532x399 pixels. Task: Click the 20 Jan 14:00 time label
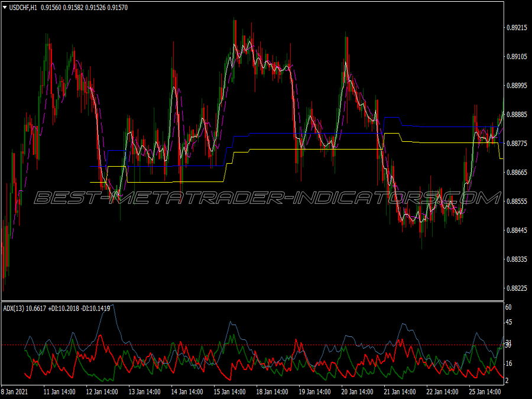[357, 391]
